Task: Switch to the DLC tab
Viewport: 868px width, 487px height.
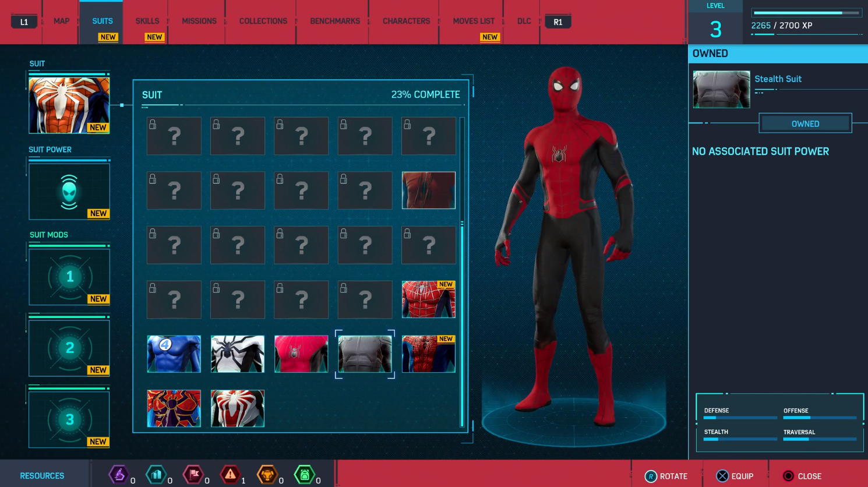Action: pos(524,21)
